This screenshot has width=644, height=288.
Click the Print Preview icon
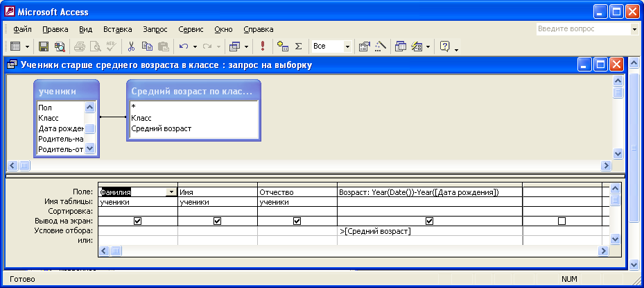[x=95, y=46]
